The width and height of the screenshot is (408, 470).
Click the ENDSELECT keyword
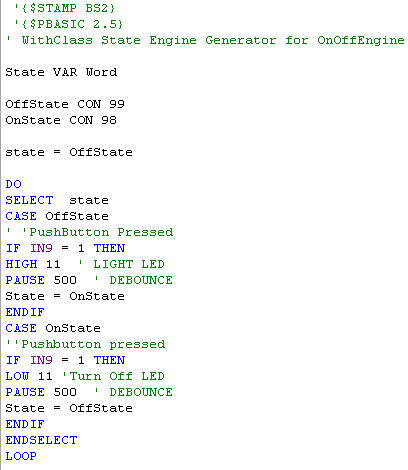41,440
